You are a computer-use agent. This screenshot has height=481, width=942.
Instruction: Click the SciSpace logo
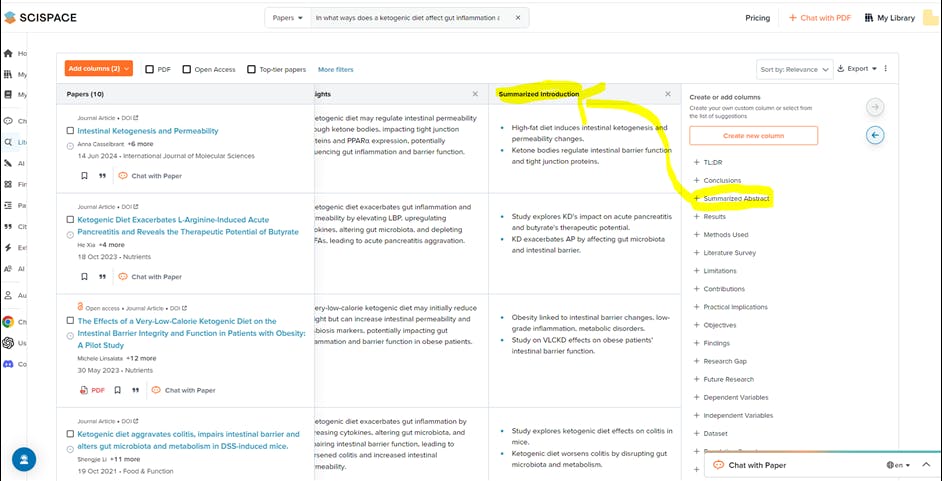(x=40, y=17)
